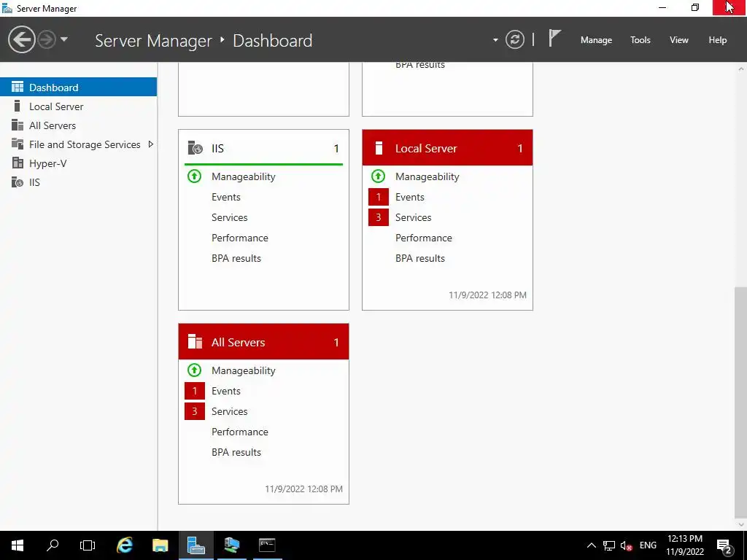Launch Internet Explorer from the taskbar
747x560 pixels.
coord(125,545)
